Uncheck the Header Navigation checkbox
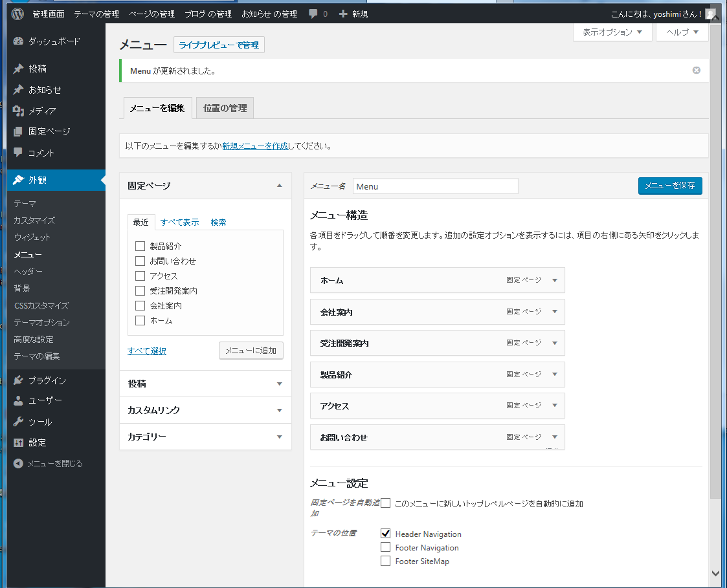Screen dimensions: 727x588 pos(386,534)
